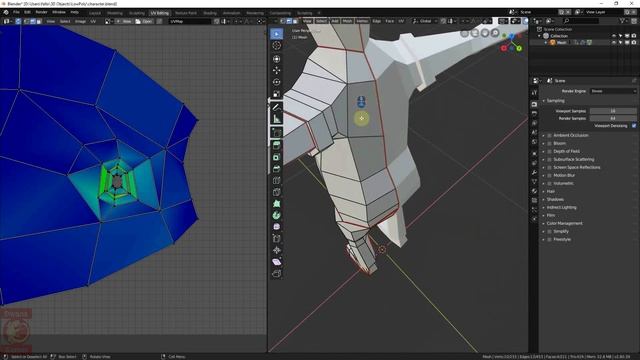Open the Render properties tab icon

pyautogui.click(x=534, y=104)
